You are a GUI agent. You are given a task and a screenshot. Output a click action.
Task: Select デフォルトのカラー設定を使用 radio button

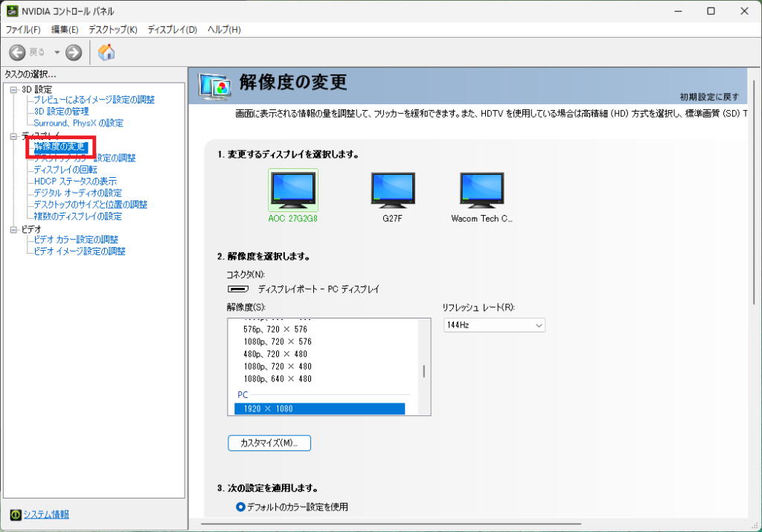coord(240,507)
